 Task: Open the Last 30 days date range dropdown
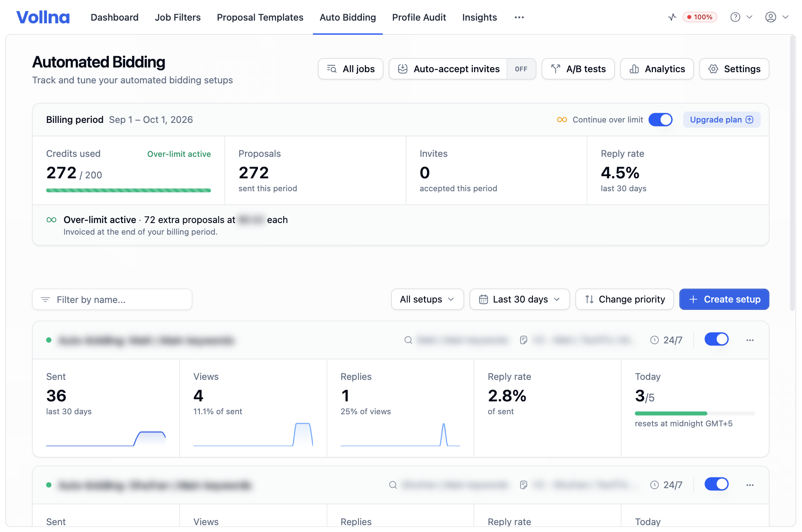click(520, 300)
